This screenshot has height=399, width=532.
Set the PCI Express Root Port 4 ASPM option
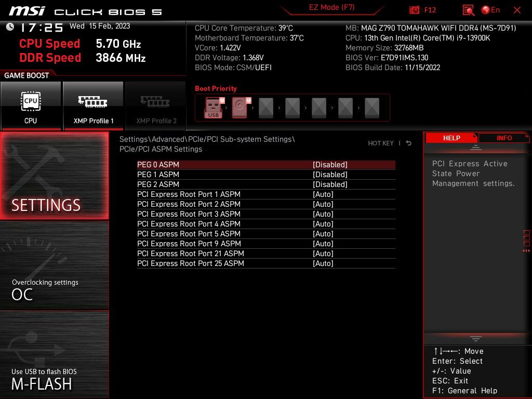(x=266, y=223)
